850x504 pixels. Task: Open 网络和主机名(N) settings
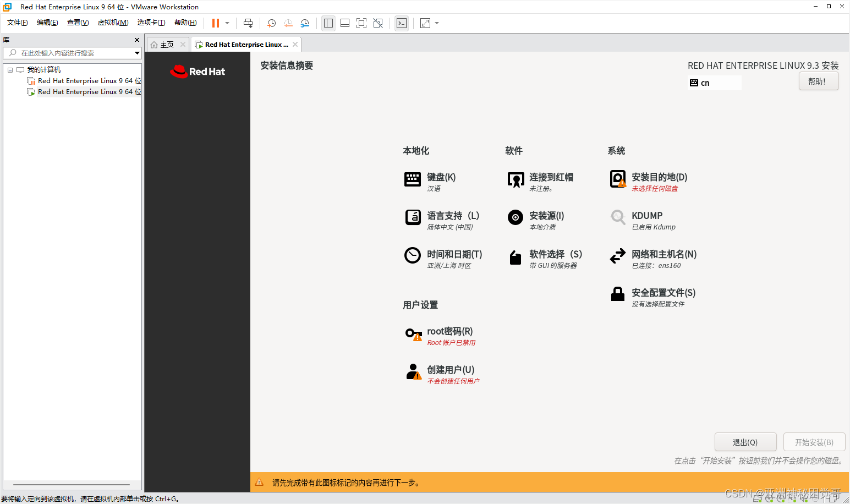(653, 259)
